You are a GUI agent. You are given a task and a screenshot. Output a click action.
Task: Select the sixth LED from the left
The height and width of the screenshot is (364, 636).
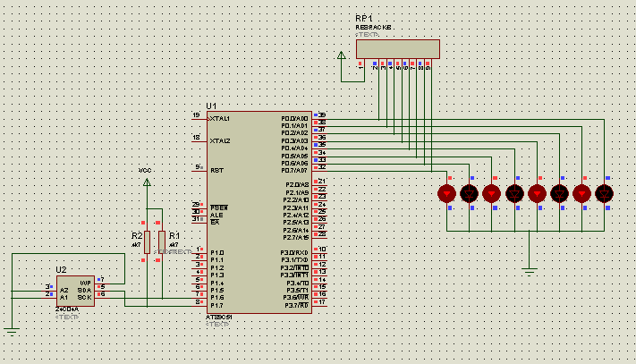coord(559,193)
